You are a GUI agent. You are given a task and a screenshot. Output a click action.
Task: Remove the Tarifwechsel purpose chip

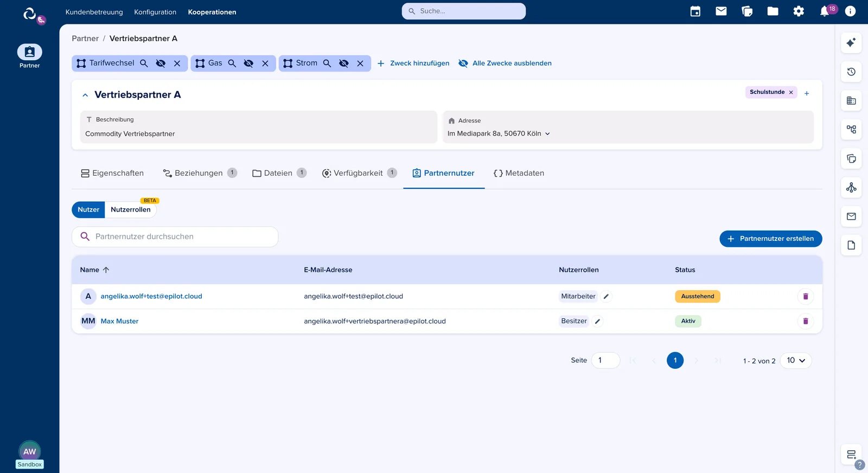pyautogui.click(x=177, y=63)
